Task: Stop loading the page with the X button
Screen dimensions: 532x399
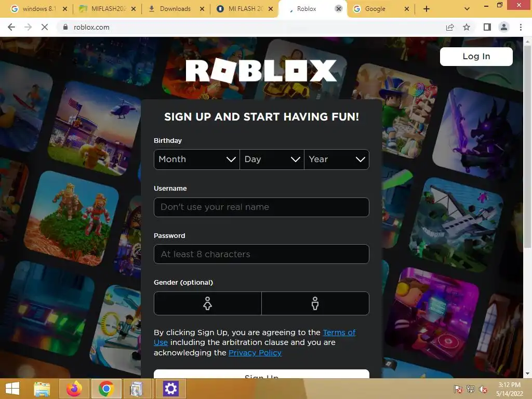Action: pos(45,27)
